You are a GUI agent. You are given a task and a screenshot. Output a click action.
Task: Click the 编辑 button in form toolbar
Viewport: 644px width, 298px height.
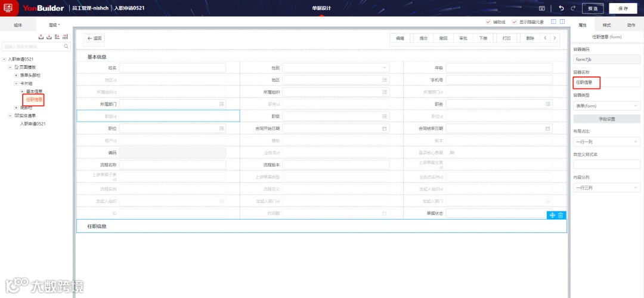[x=400, y=38]
